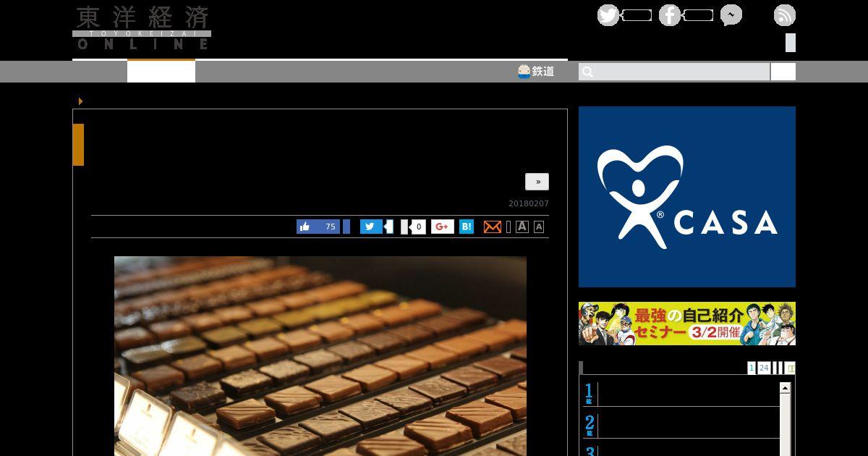This screenshot has height=456, width=868.
Task: Focus the site search input field
Action: tap(674, 72)
